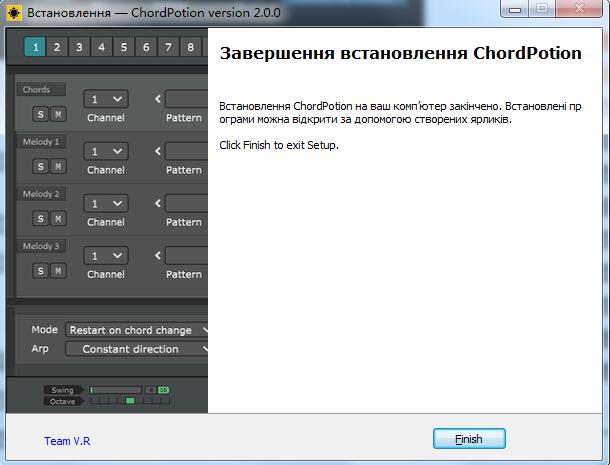The height and width of the screenshot is (465, 610).
Task: Adjust the Octave slider
Action: click(x=130, y=401)
